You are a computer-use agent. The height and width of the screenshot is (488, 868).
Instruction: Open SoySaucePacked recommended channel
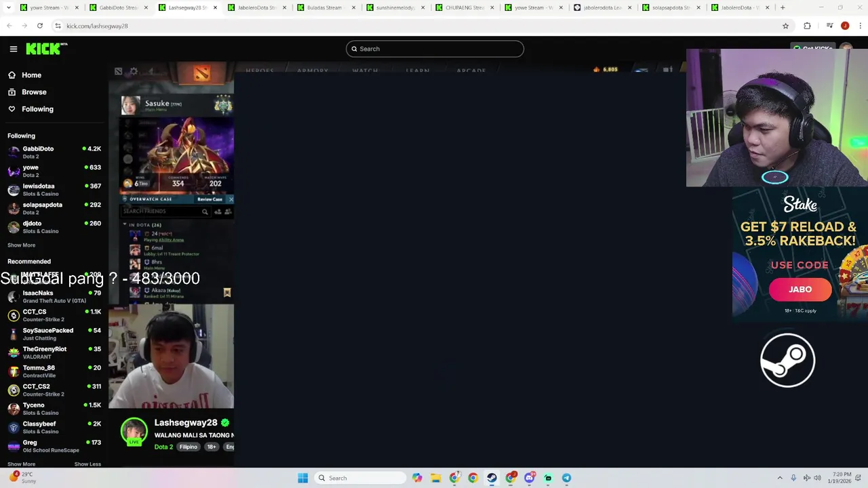[x=54, y=334]
